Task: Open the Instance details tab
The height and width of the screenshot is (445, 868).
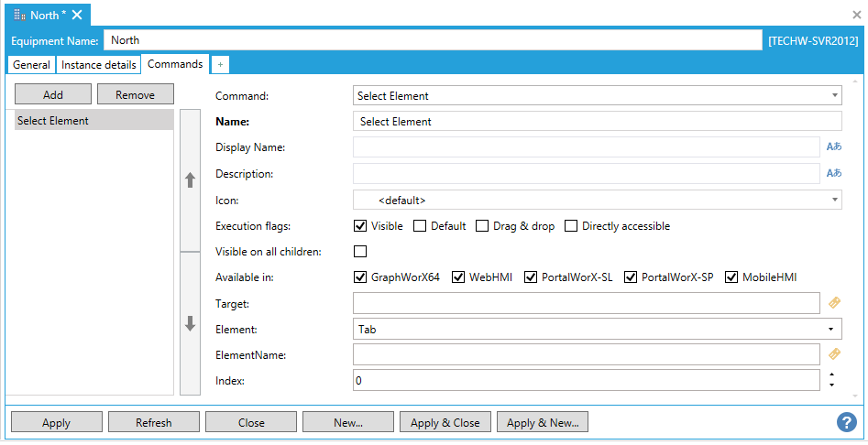Action: coord(98,65)
